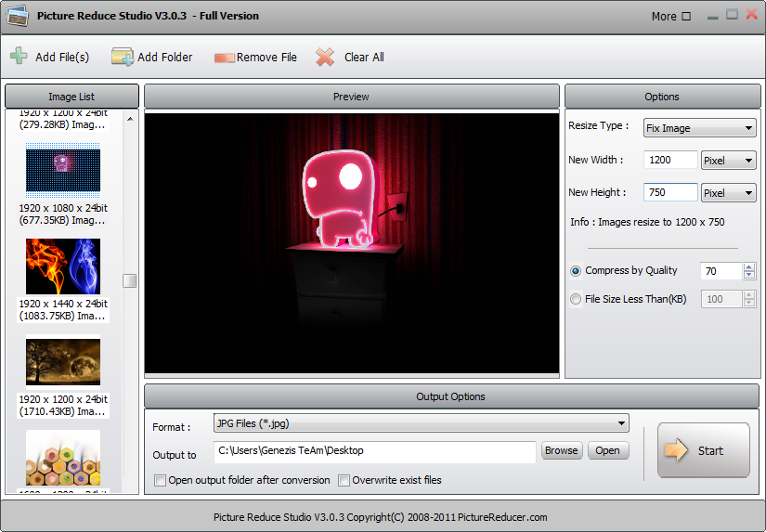
Task: Click the Image List scroll up arrow
Action: [130, 119]
